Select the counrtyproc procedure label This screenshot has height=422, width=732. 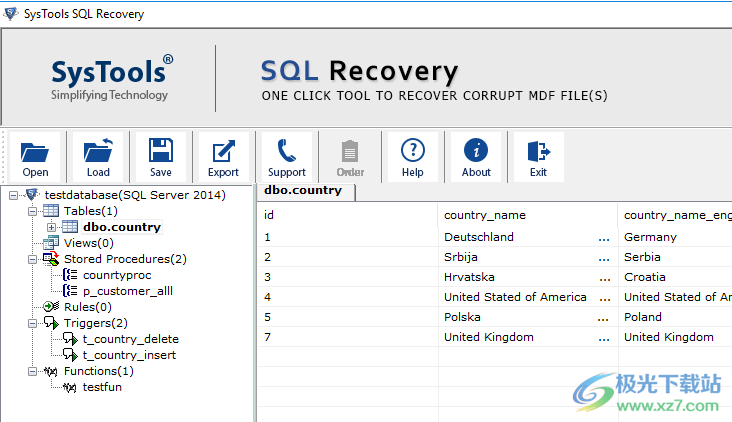pos(117,275)
